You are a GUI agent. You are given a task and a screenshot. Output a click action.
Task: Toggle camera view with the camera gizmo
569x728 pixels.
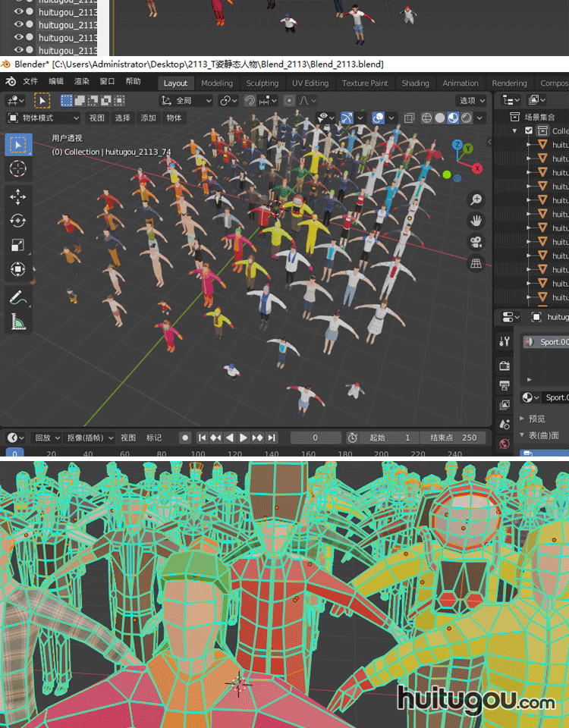[476, 243]
